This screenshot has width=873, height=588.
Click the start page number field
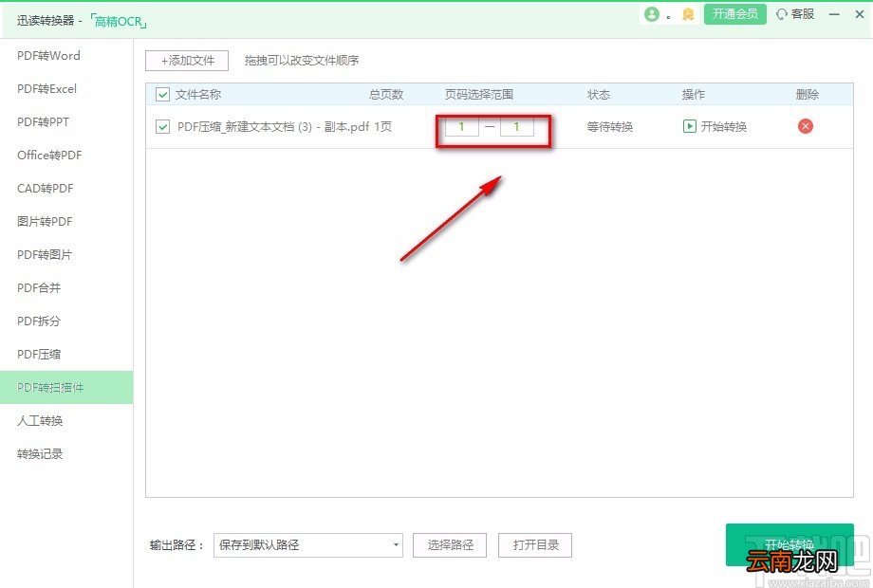(x=461, y=127)
